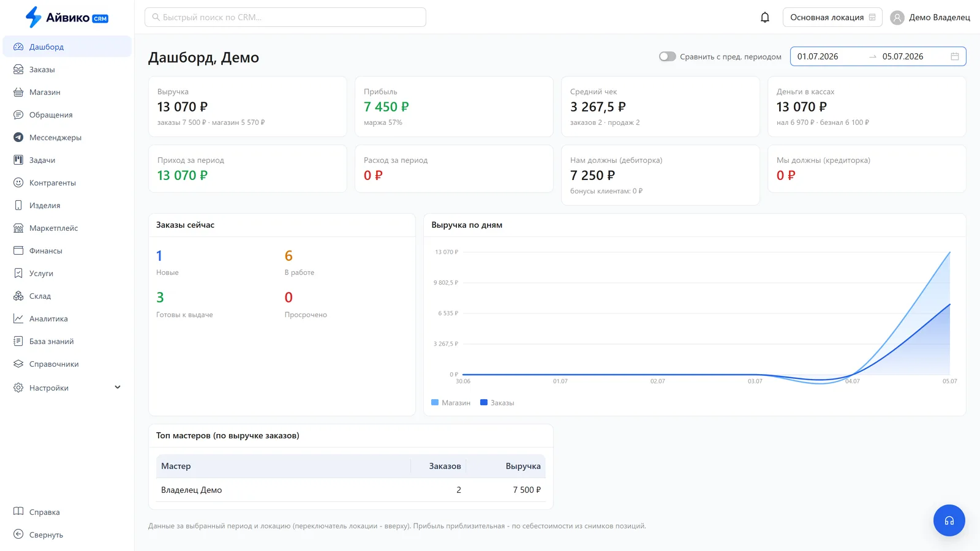Click the Заказы sidebar icon
Viewport: 980px width, 551px height.
18,69
